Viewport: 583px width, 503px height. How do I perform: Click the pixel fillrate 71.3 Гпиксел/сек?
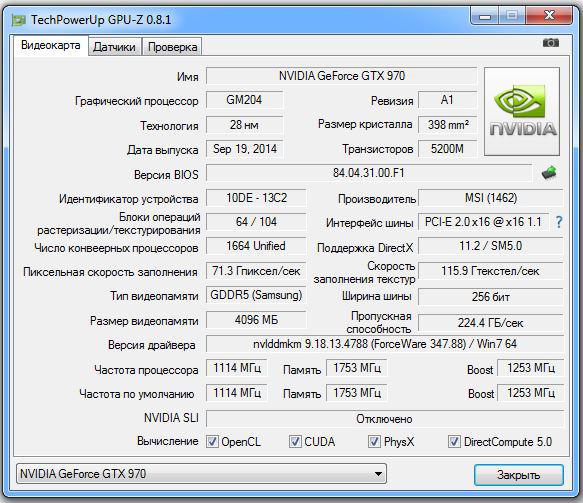pos(256,271)
